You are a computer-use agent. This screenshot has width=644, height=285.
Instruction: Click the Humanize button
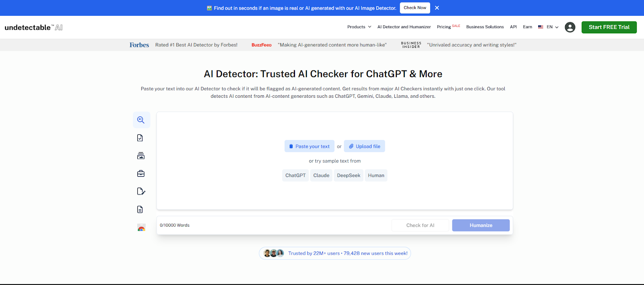coord(481,225)
